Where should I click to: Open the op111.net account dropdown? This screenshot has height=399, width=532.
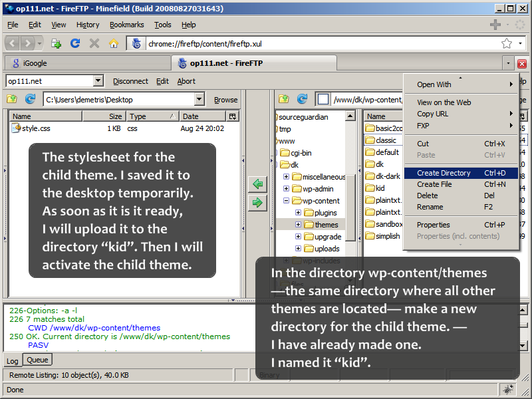[x=98, y=81]
